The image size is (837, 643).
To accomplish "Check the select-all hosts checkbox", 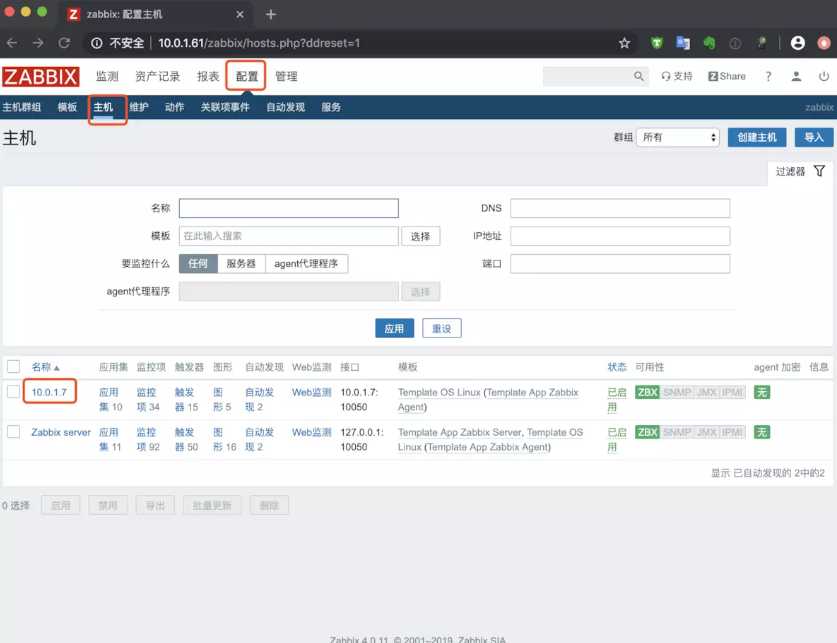I will tap(14, 367).
